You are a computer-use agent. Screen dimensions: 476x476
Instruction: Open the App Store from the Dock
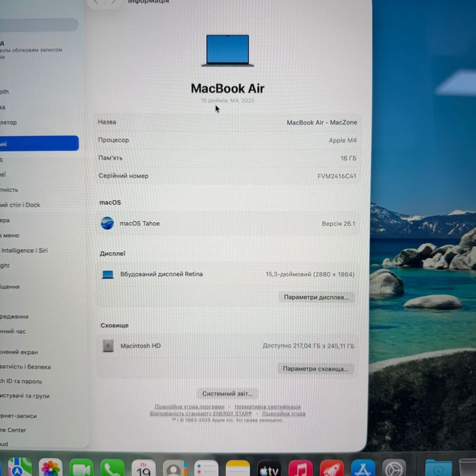(x=363, y=468)
